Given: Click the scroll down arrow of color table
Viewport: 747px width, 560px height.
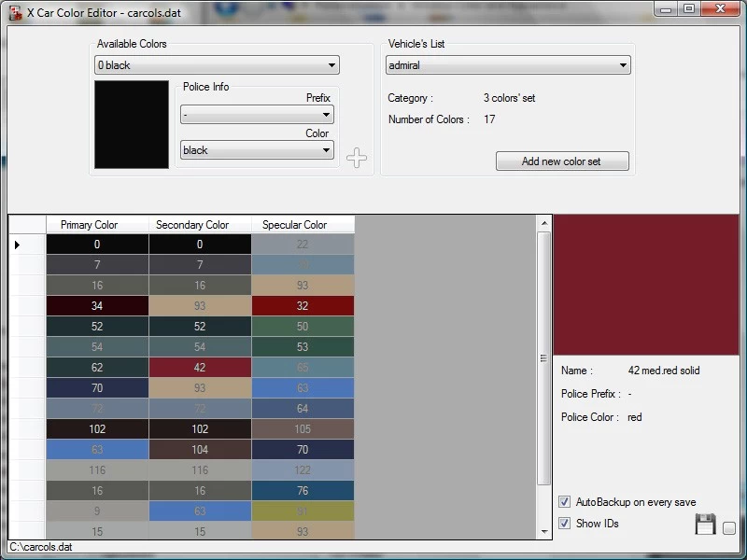Looking at the screenshot, I should point(543,531).
